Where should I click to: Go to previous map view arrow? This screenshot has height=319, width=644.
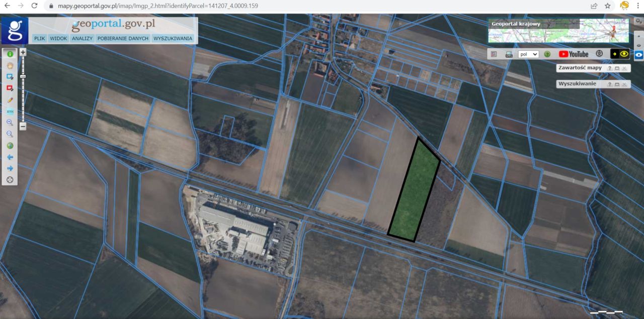pyautogui.click(x=10, y=157)
